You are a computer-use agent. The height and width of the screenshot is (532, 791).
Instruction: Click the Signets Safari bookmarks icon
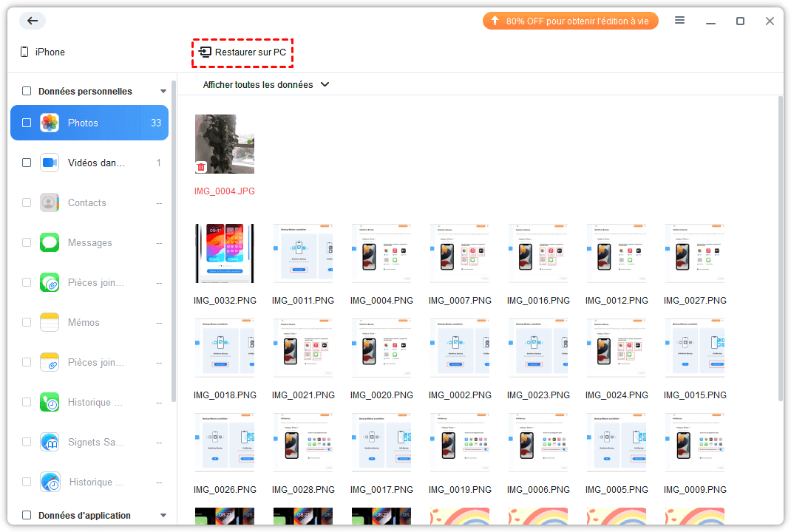[x=50, y=443]
